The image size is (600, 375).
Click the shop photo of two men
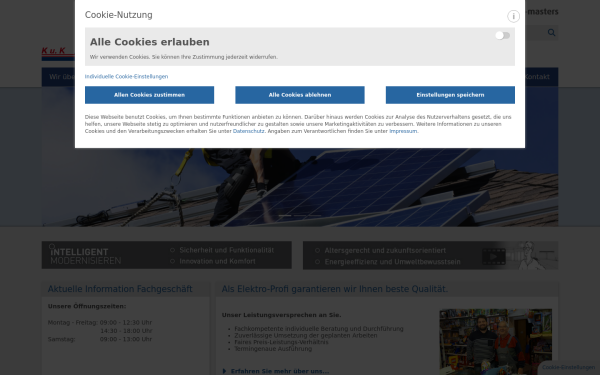pyautogui.click(x=496, y=342)
